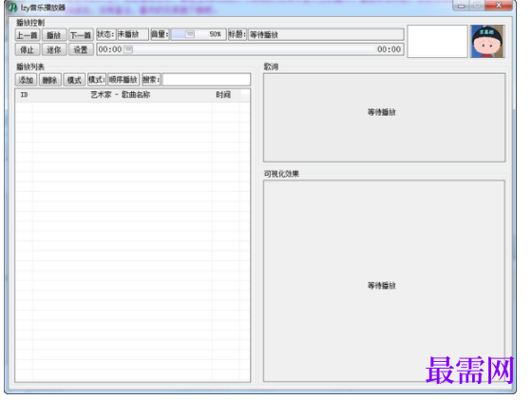Click the 00:00 total duration text

pyautogui.click(x=389, y=49)
